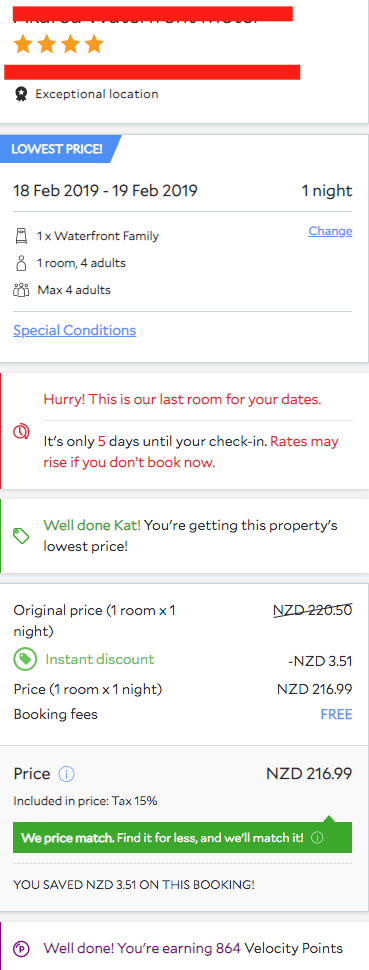
Task: Click the green We price match banner
Action: coord(182,838)
